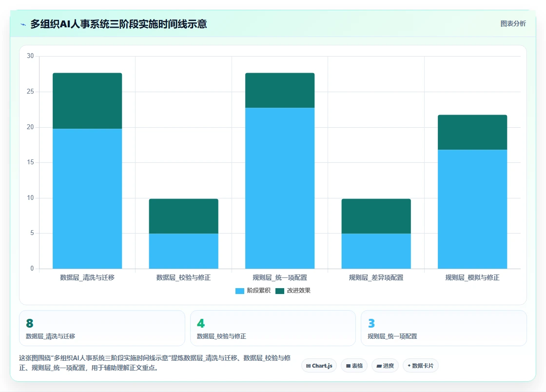Click the icon in the Chart.js chip
This screenshot has height=392, width=546.
308,366
